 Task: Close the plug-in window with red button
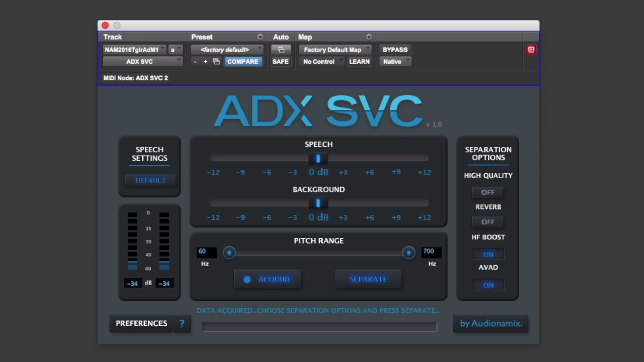click(105, 25)
